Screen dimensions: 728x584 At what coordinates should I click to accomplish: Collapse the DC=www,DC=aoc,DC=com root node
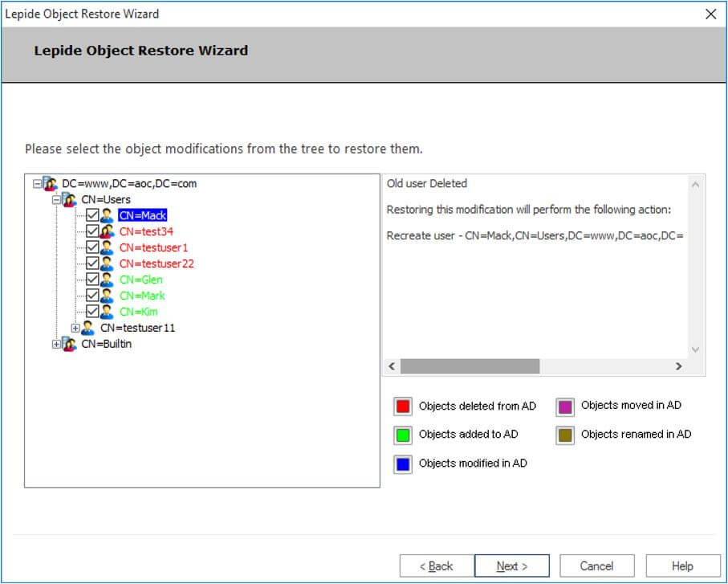click(37, 184)
